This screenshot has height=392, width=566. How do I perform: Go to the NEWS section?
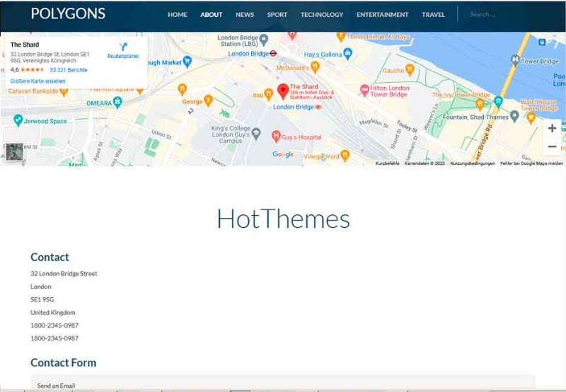245,15
